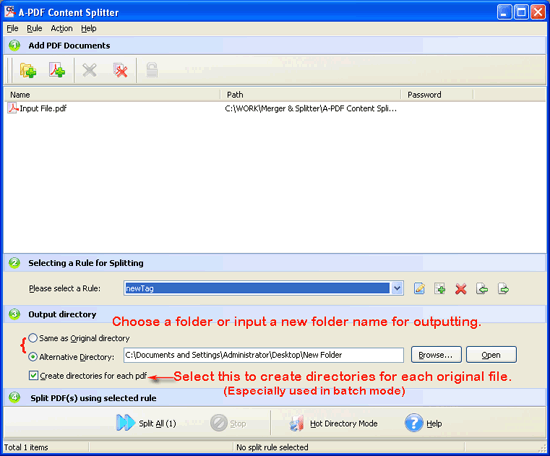The height and width of the screenshot is (456, 550).
Task: Toggle Create directories for each pdf checkbox
Action: coord(33,376)
